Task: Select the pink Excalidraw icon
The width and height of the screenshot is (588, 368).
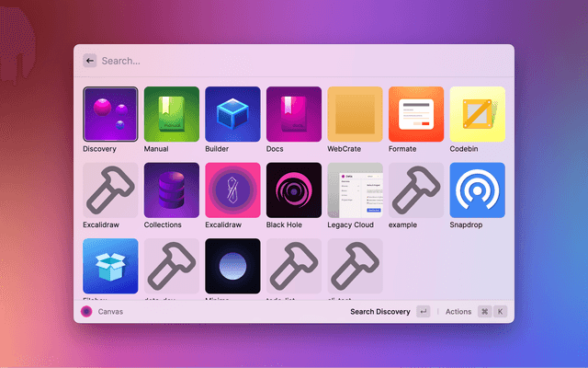Action: pos(232,190)
